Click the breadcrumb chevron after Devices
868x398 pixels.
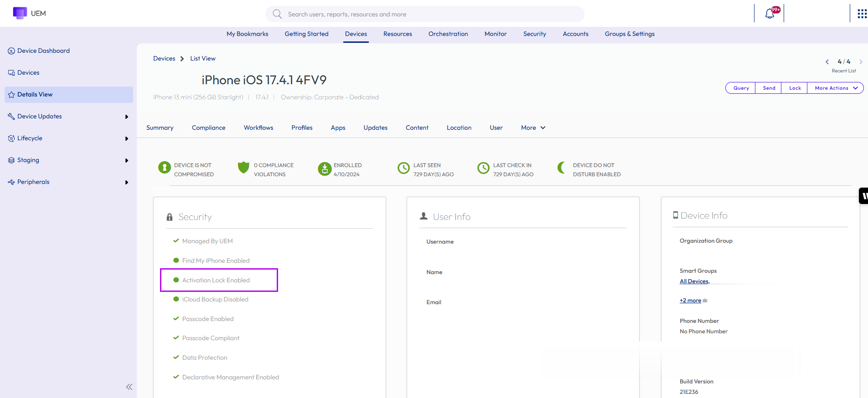[182, 59]
